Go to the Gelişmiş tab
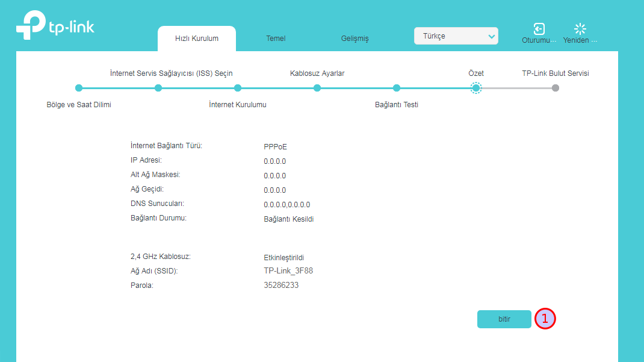The width and height of the screenshot is (644, 362). 355,39
